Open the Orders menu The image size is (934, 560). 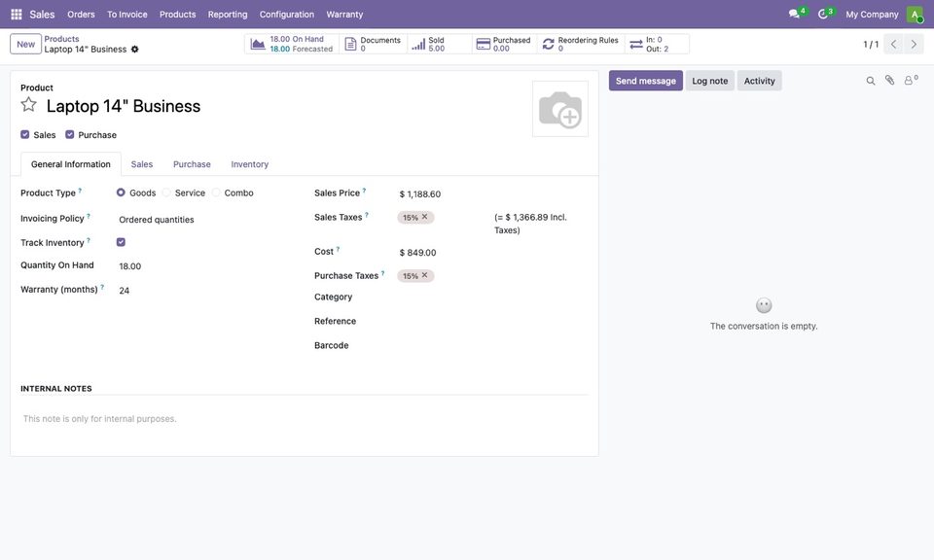(81, 15)
